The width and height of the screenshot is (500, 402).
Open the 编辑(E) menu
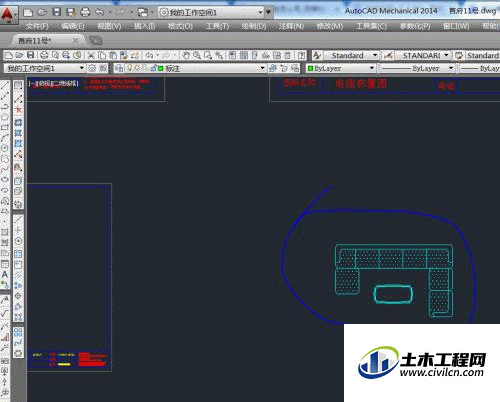73,26
